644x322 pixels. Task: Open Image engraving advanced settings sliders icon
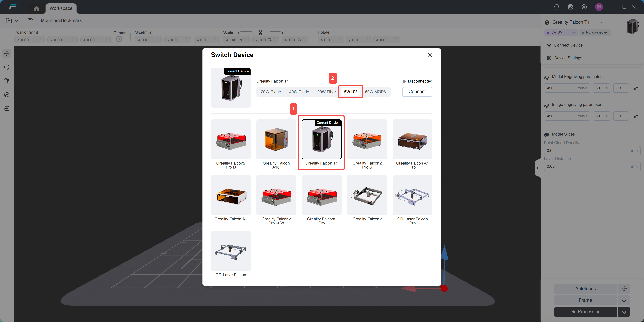click(x=636, y=116)
